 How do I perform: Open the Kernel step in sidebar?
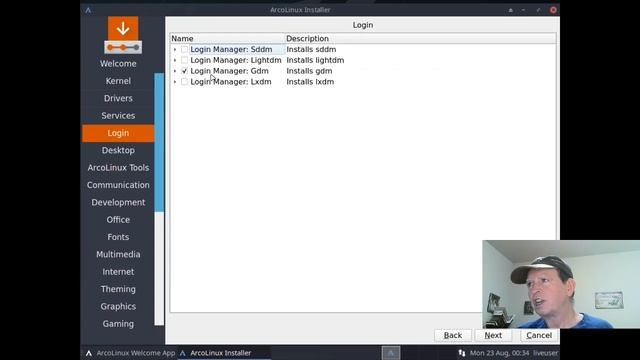[x=118, y=81]
